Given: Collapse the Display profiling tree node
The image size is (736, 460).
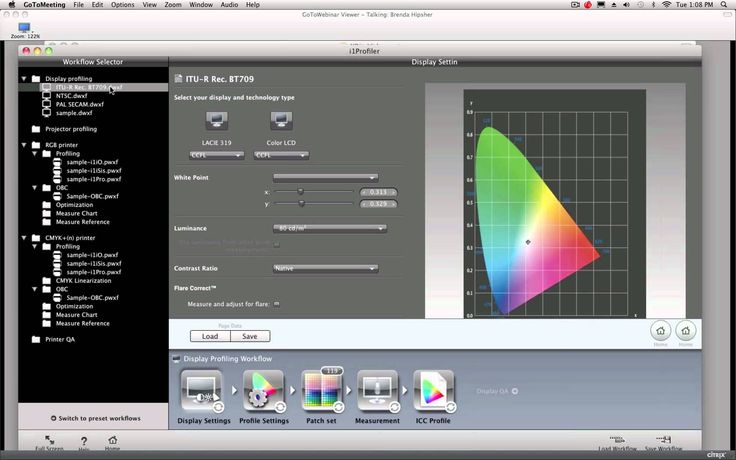Looking at the screenshot, I should pos(24,78).
